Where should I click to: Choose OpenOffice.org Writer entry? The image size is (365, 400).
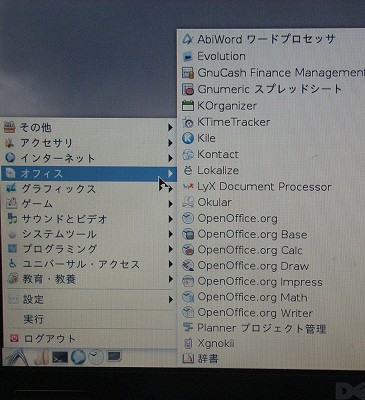(x=255, y=313)
